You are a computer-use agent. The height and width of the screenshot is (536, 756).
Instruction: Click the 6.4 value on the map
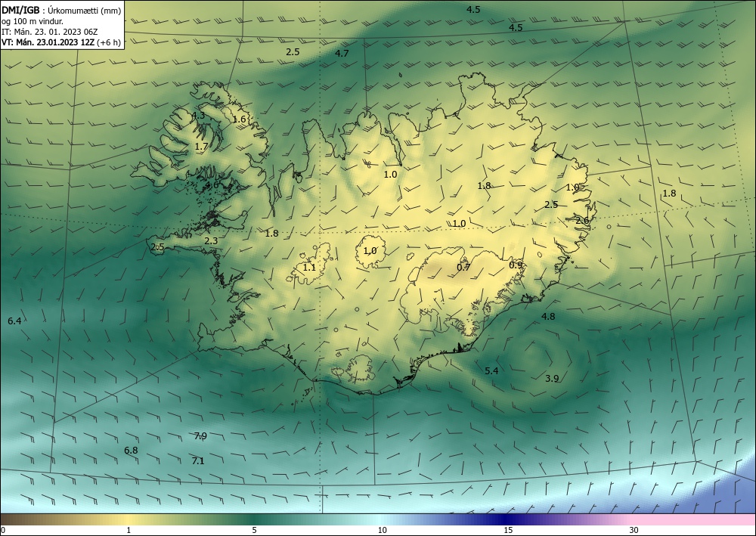coord(14,321)
